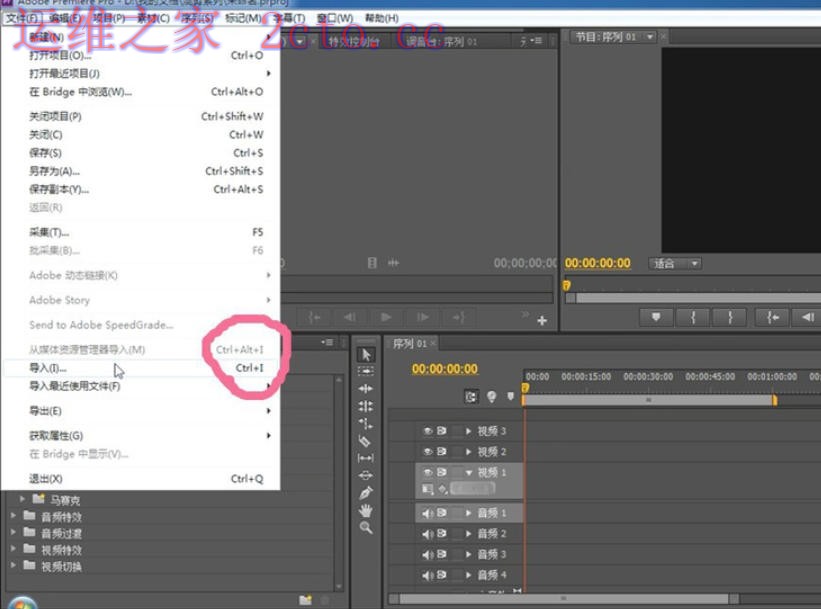Open the 适合 zoom level dropdown
Image resolution: width=821 pixels, height=609 pixels.
point(675,263)
